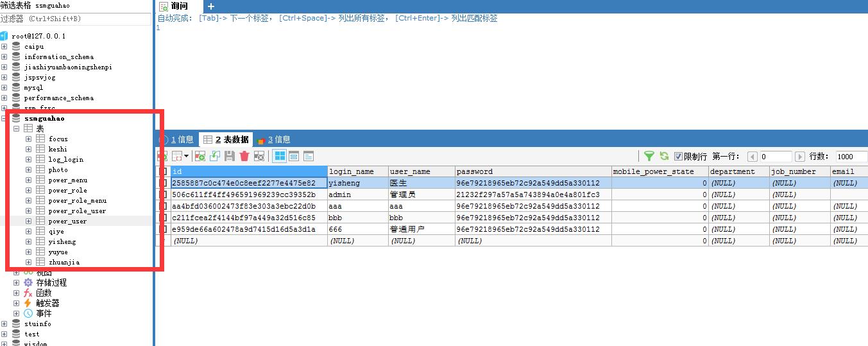Open the 1 信息 tab
Screen dimensions: 868x346
177,139
